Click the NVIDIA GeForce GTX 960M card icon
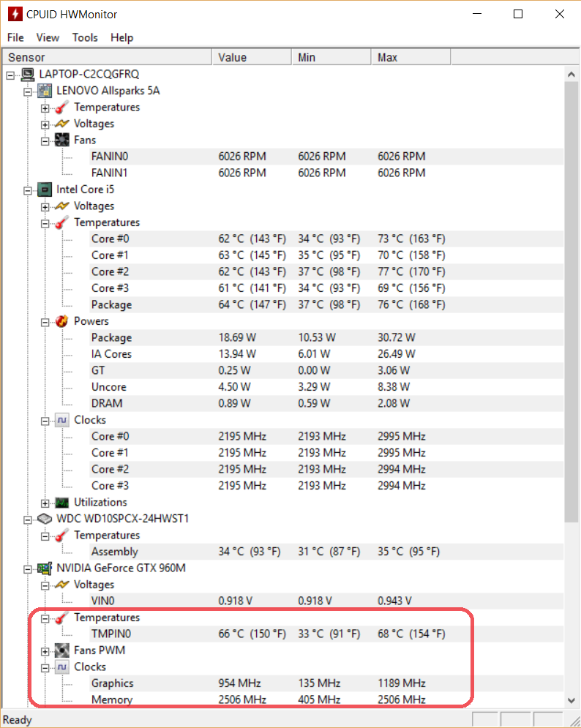581x728 pixels. pos(45,568)
